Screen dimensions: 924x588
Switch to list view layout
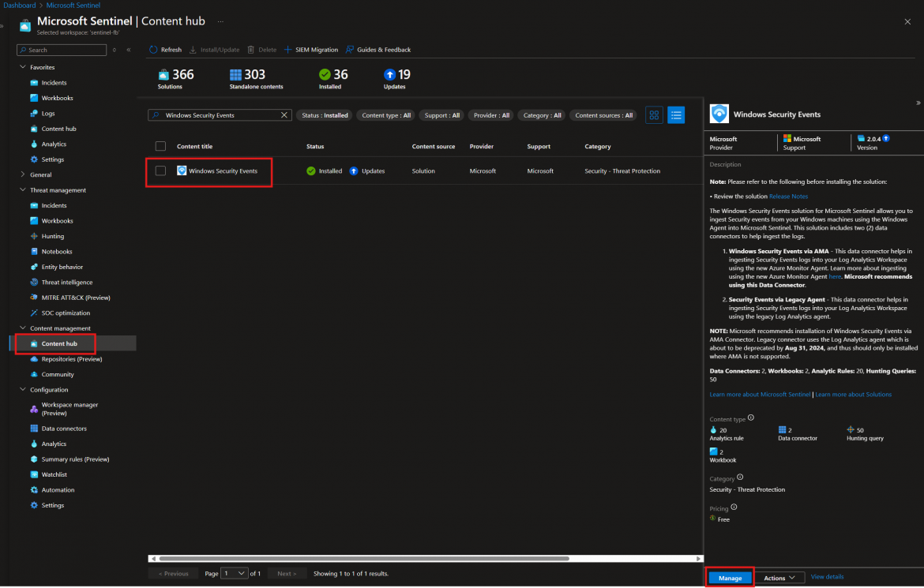676,114
